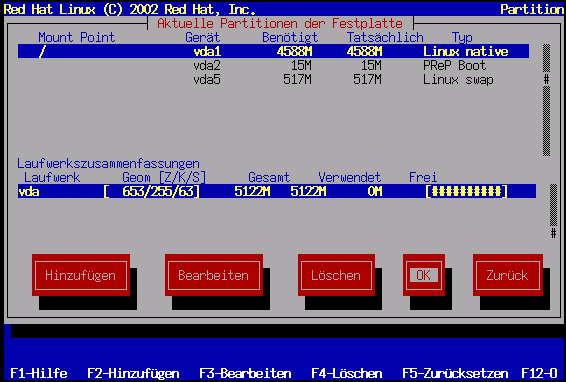Click the F2-Hinzufügen shortcut label

click(133, 373)
